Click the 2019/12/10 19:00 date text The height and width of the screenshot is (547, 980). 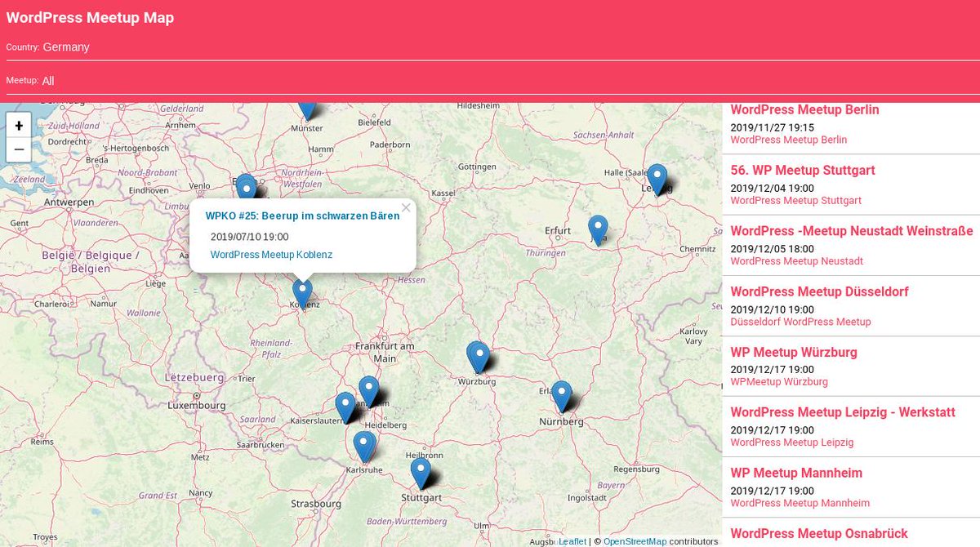click(x=772, y=309)
